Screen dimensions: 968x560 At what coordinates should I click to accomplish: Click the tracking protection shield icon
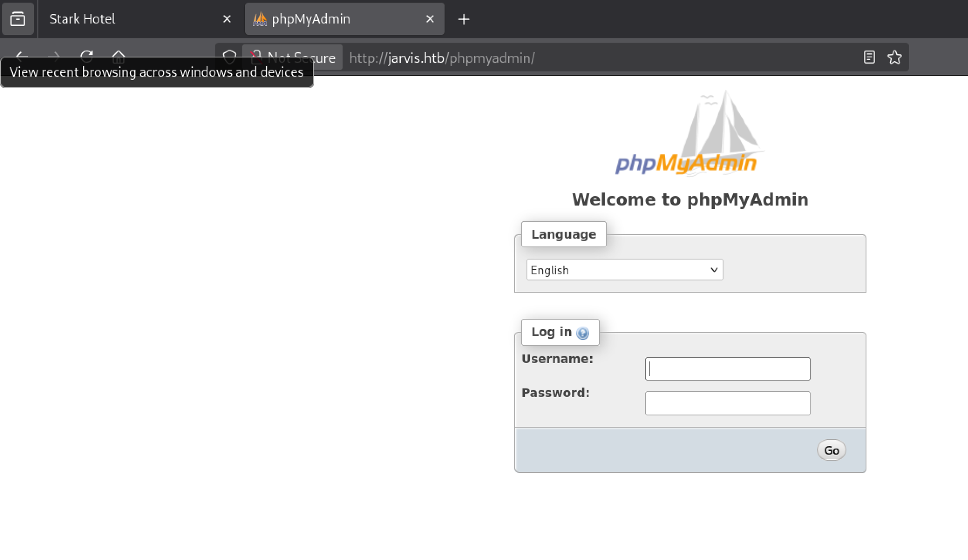[x=230, y=57]
